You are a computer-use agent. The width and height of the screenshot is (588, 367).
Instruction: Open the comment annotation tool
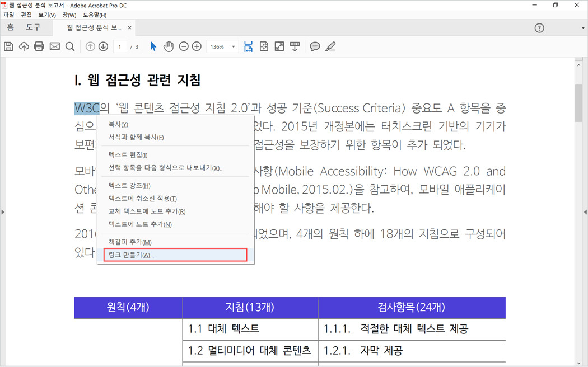[x=315, y=46]
